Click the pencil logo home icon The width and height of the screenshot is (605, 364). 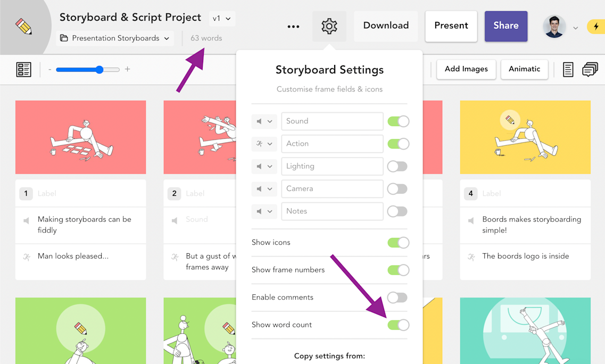point(23,27)
